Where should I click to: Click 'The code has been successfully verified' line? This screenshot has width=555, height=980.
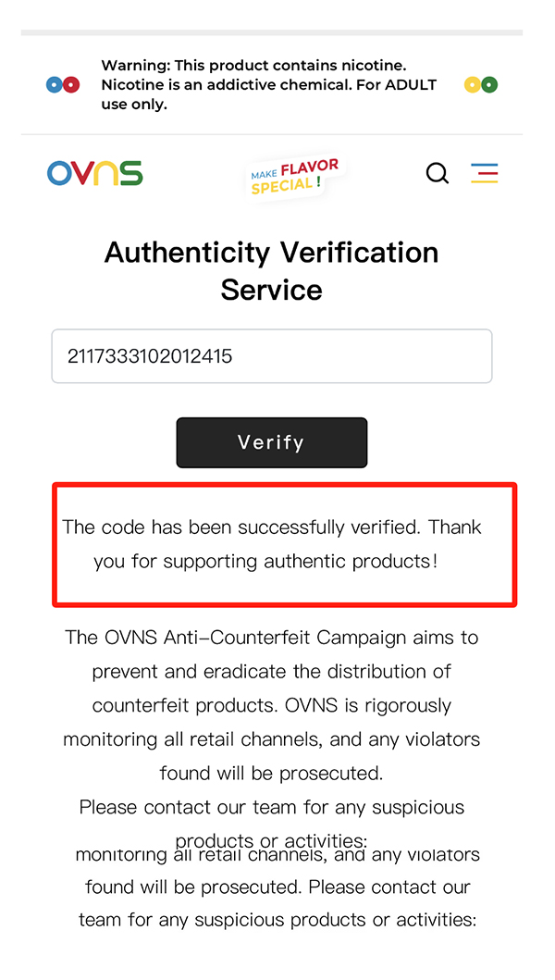(271, 527)
